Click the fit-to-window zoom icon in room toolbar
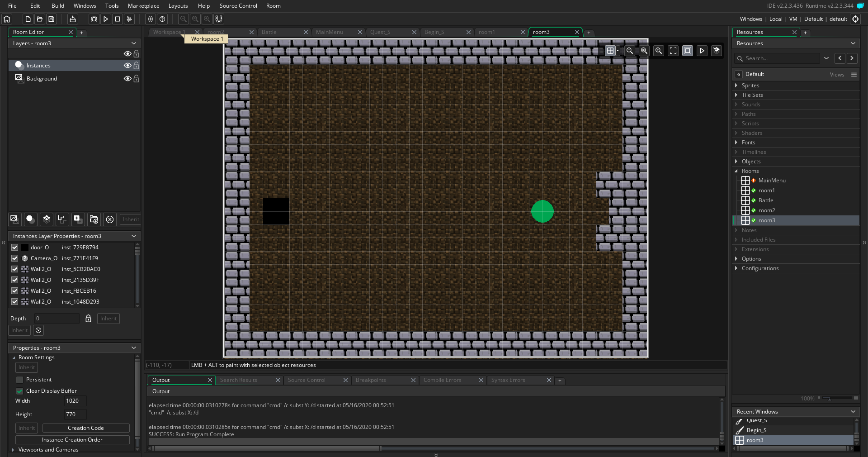The height and width of the screenshot is (457, 868). [673, 51]
